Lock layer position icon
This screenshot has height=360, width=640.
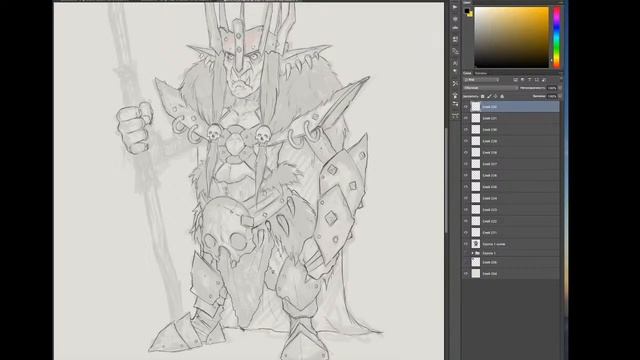click(496, 96)
